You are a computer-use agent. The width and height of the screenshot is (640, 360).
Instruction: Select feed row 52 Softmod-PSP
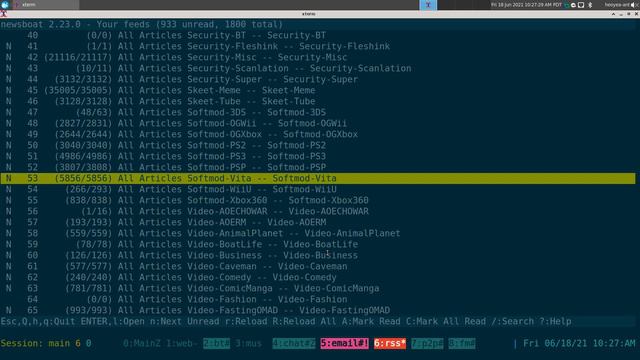pos(318,168)
